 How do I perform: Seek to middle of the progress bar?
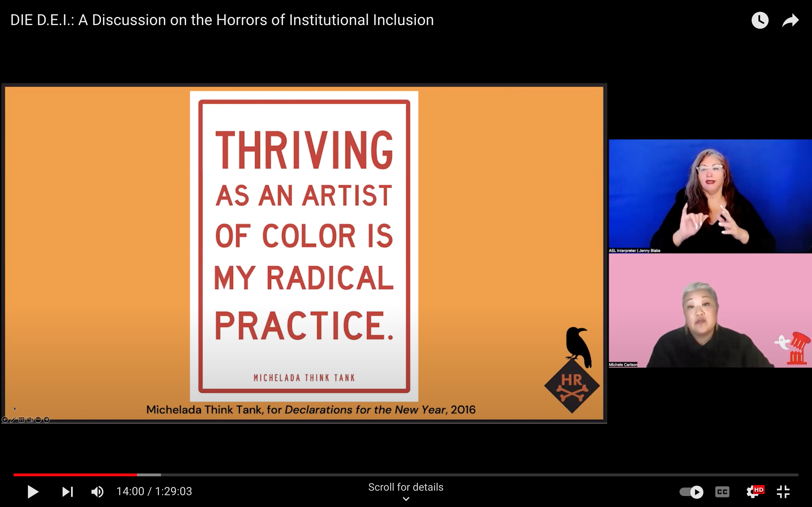click(x=406, y=475)
